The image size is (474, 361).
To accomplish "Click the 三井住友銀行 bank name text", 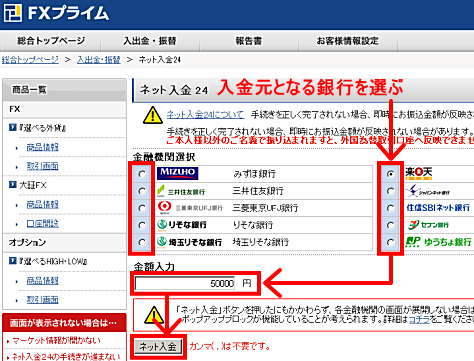I will (258, 191).
